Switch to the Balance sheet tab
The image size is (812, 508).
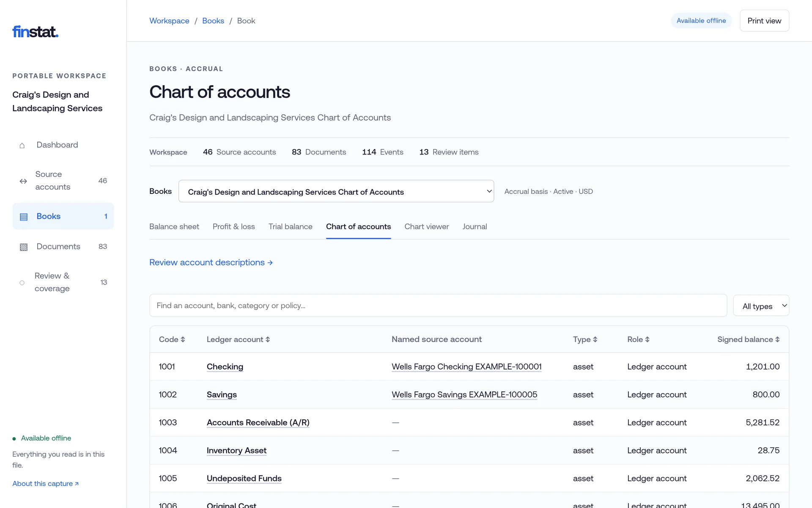coord(174,226)
